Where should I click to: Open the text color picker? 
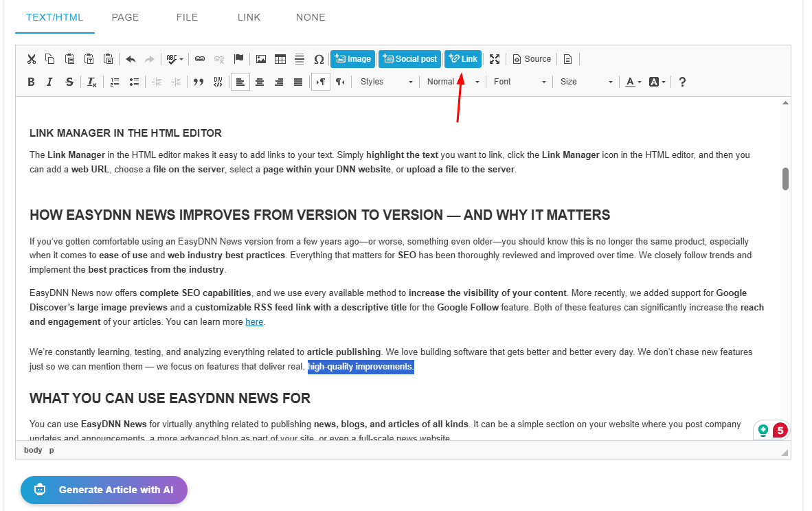pyautogui.click(x=633, y=82)
